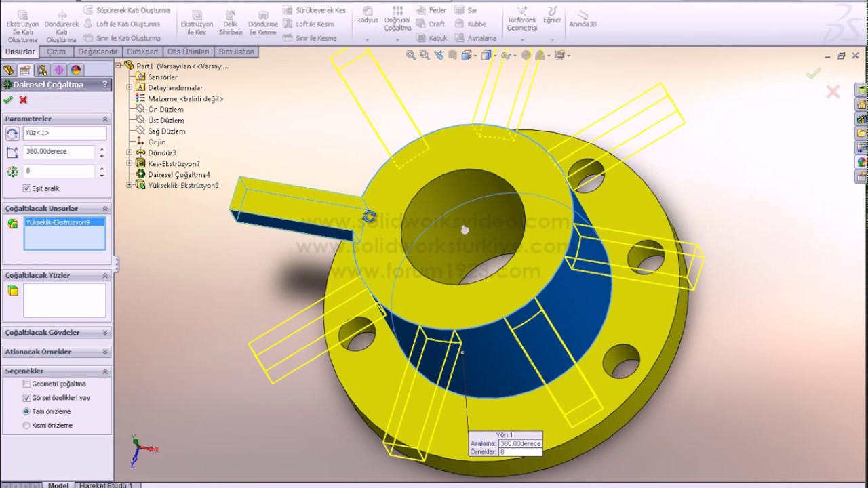This screenshot has width=868, height=488.
Task: Select the Draft tool
Action: coord(431,24)
